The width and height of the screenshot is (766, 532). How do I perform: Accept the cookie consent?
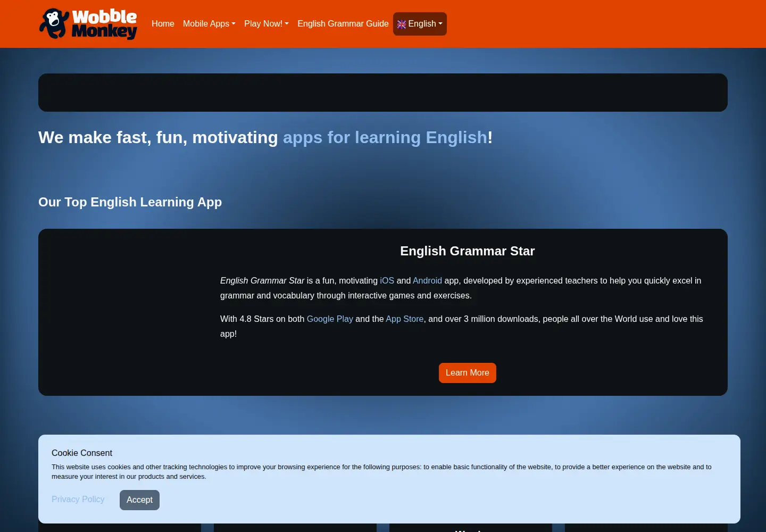tap(139, 500)
